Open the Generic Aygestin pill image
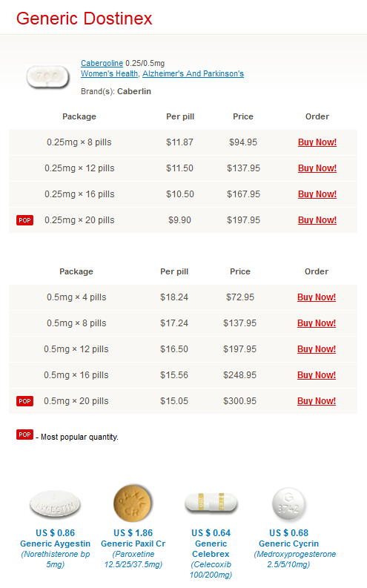Screen dimensions: 367x588 click(x=55, y=504)
